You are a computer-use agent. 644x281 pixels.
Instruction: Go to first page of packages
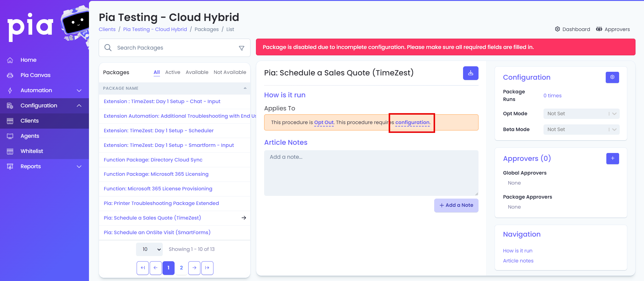tap(143, 268)
